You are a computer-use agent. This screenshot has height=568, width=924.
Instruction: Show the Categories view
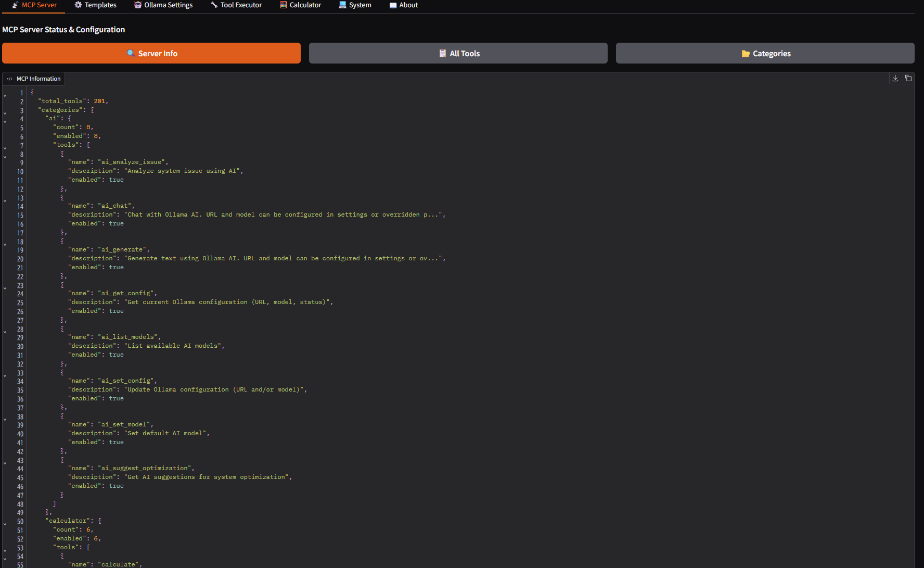coord(765,54)
